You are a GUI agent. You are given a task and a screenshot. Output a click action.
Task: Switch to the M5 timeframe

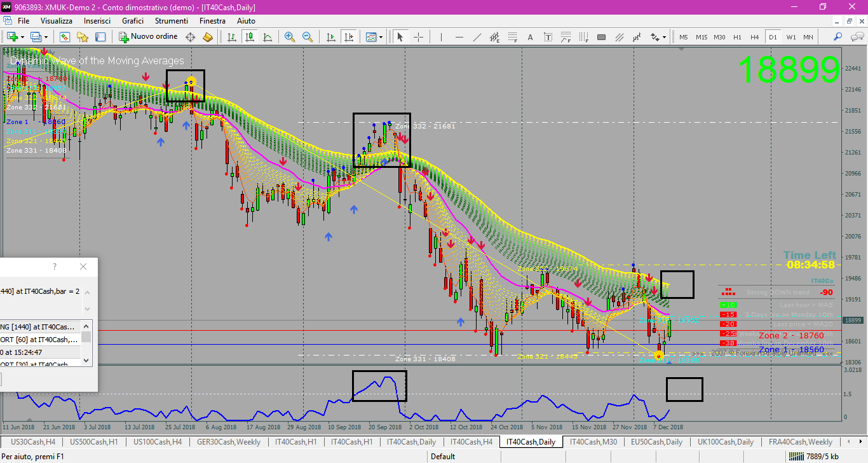[684, 37]
